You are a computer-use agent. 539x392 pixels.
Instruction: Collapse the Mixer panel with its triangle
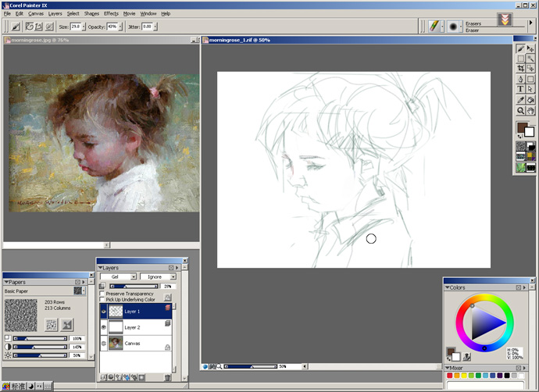point(448,368)
